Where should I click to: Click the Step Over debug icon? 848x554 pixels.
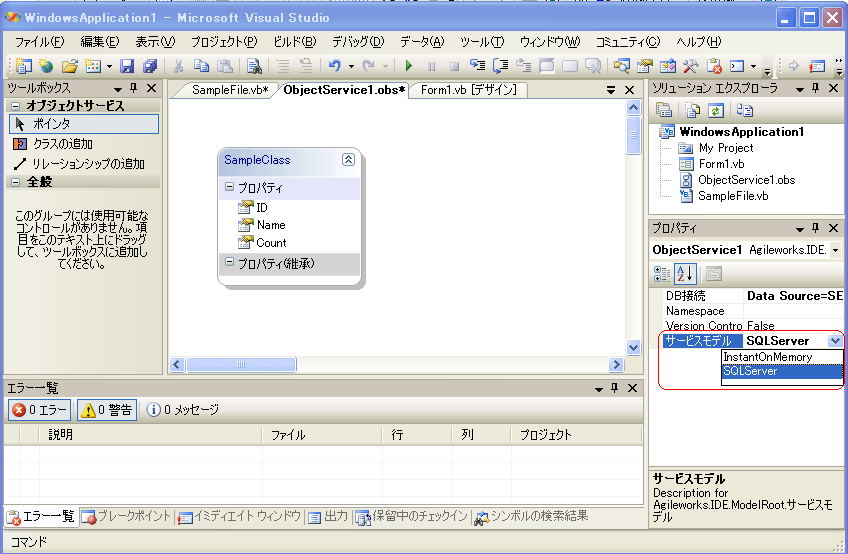point(501,66)
